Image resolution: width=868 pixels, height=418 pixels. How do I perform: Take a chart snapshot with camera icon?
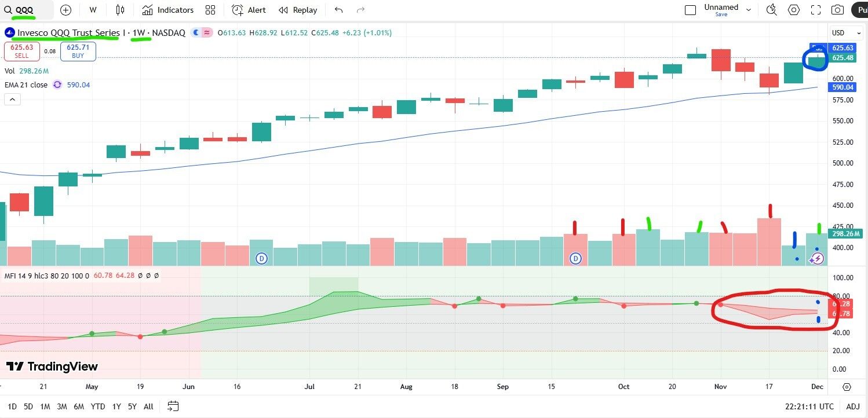tap(837, 10)
